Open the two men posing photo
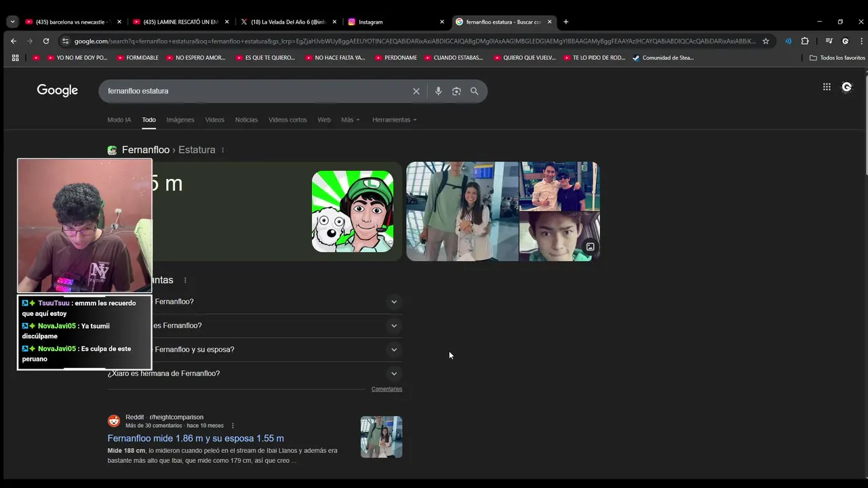Image resolution: width=868 pixels, height=488 pixels. coord(559,186)
